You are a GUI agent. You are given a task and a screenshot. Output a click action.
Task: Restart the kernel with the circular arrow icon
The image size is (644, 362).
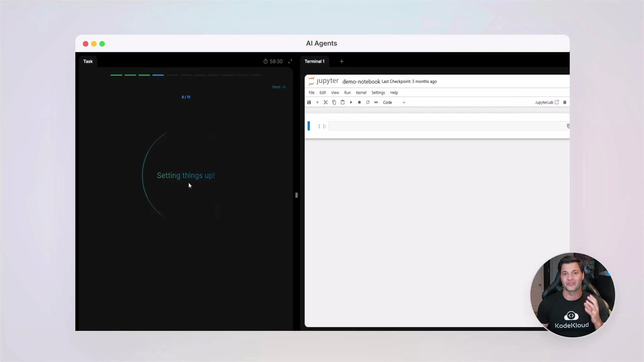point(368,102)
